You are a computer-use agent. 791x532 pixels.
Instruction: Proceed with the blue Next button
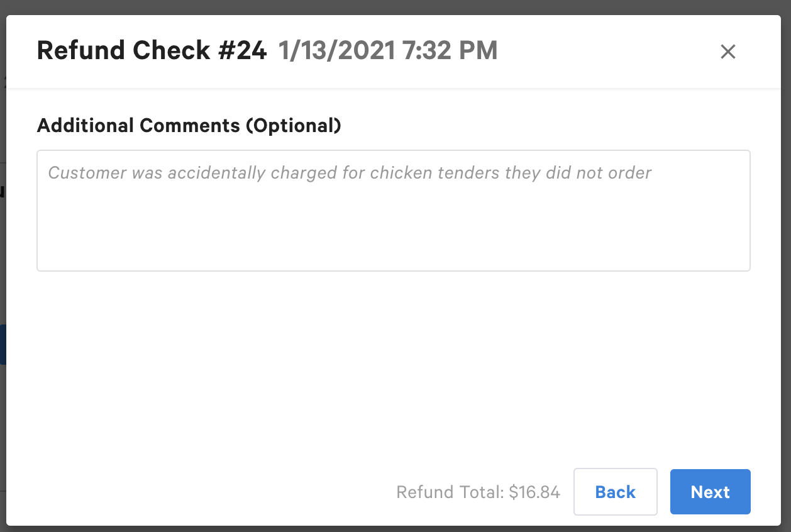tap(710, 492)
